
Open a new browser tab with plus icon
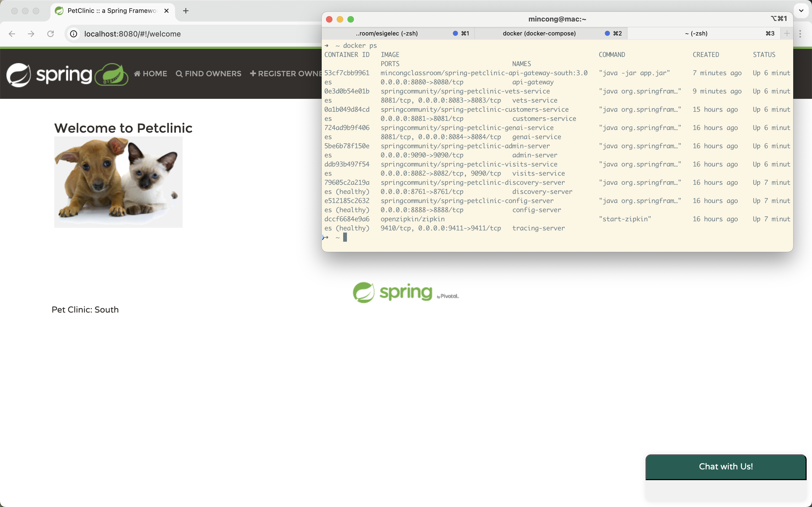[186, 11]
